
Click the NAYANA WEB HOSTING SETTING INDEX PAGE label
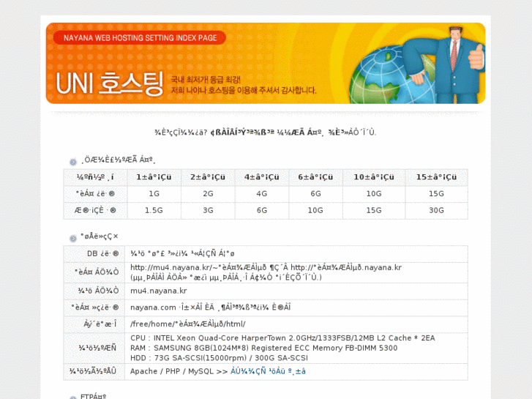pos(140,37)
